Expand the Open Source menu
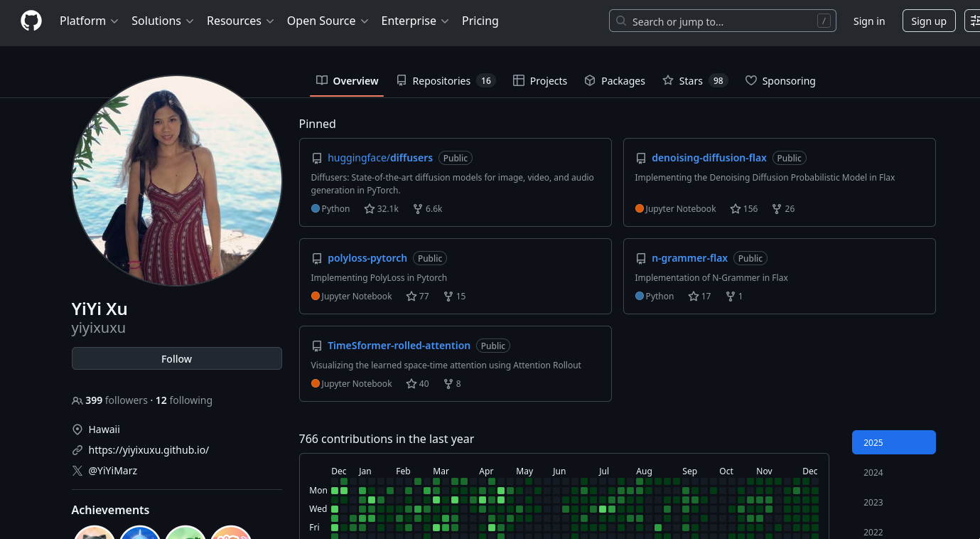The width and height of the screenshot is (980, 539). [328, 21]
